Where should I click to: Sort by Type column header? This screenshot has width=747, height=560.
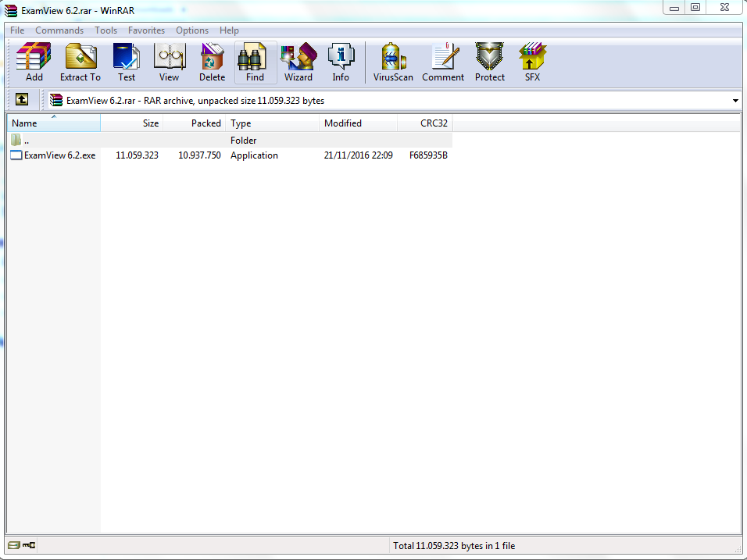[272, 123]
